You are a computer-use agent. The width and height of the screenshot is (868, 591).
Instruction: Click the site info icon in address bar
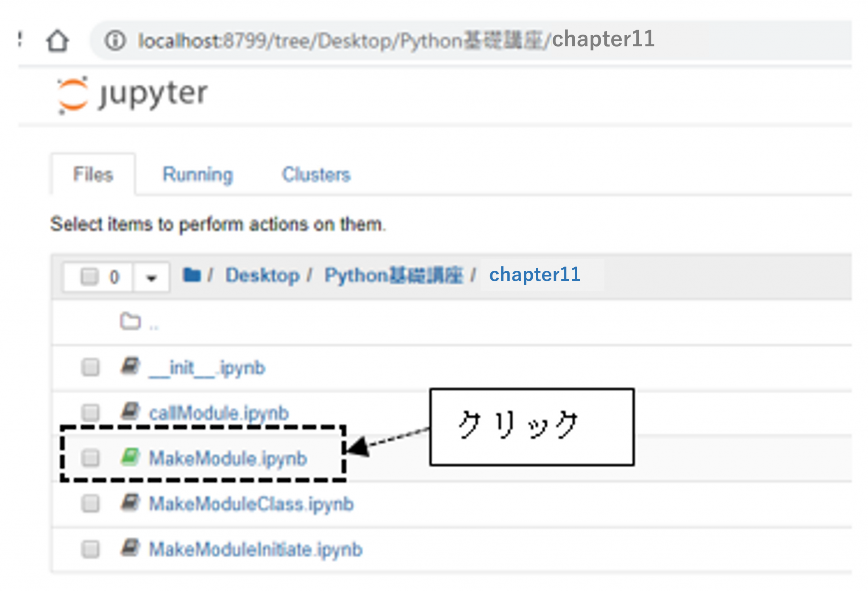click(115, 41)
